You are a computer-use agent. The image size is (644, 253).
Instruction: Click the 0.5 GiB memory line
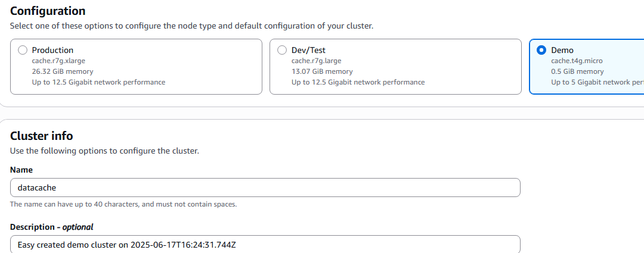[577, 71]
